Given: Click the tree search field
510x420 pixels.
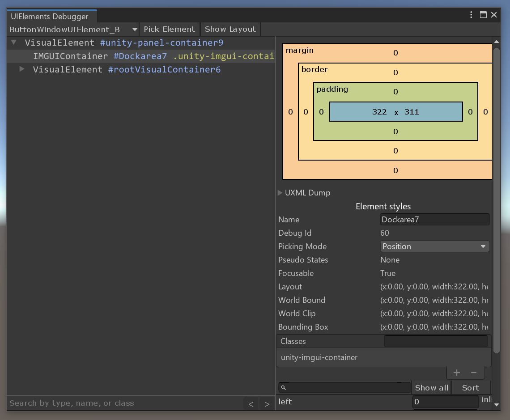Looking at the screenshot, I should 125,403.
